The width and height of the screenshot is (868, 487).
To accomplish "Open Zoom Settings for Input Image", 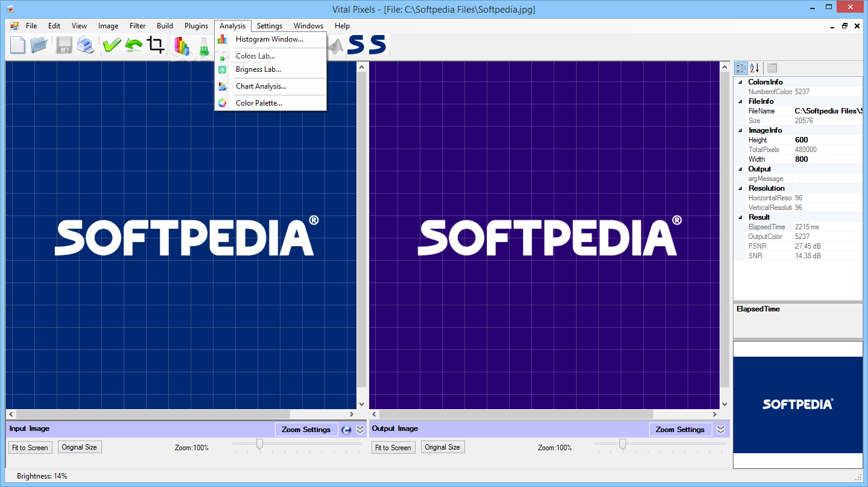I will 306,430.
